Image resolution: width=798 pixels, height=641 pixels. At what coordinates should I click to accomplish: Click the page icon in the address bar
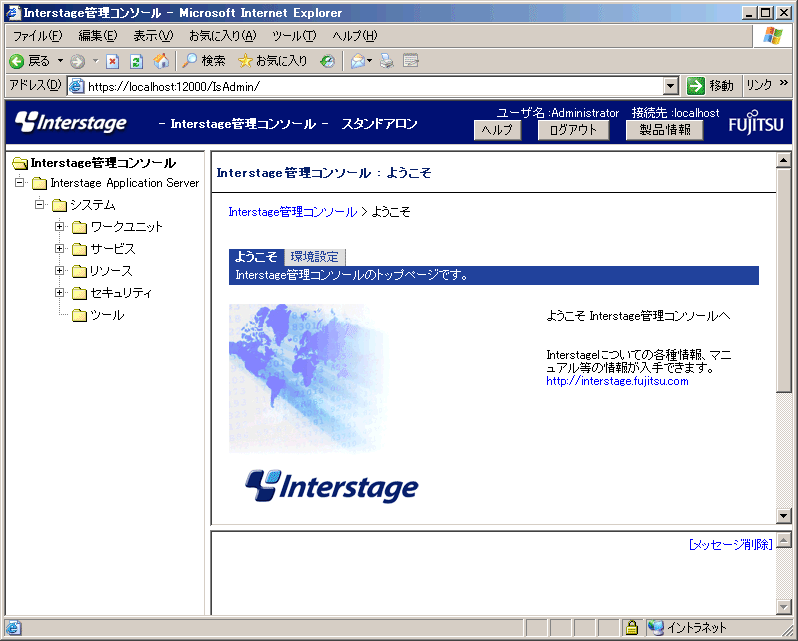tap(77, 86)
